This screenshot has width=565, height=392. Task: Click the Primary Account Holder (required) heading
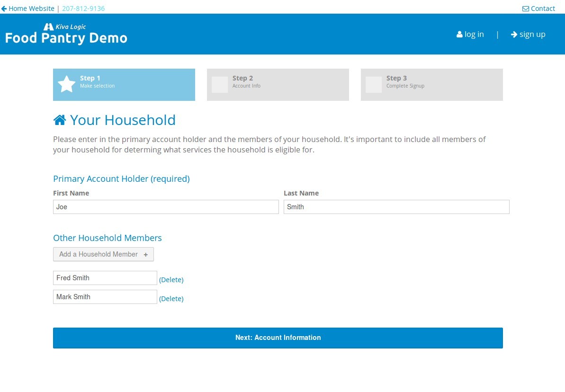[121, 179]
